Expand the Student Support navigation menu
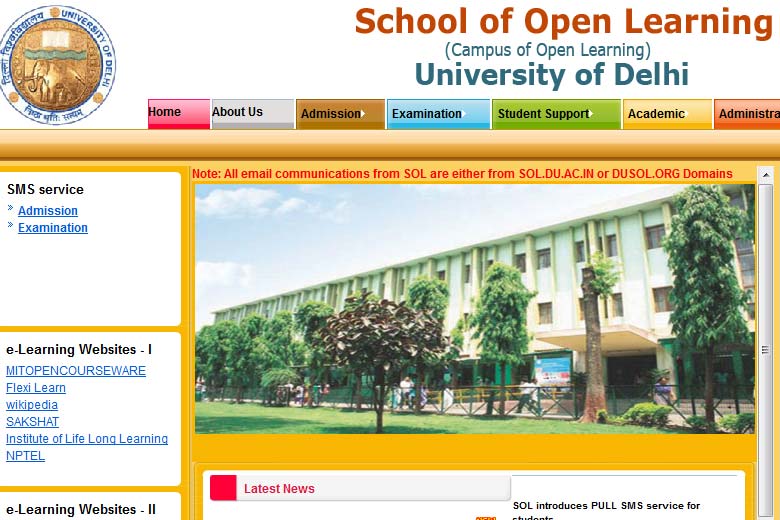 (x=556, y=114)
